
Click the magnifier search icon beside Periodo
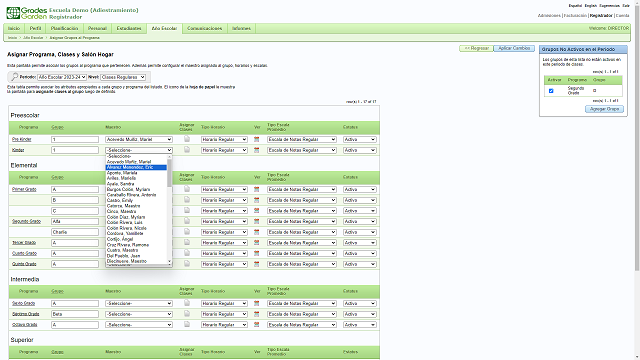(x=14, y=77)
